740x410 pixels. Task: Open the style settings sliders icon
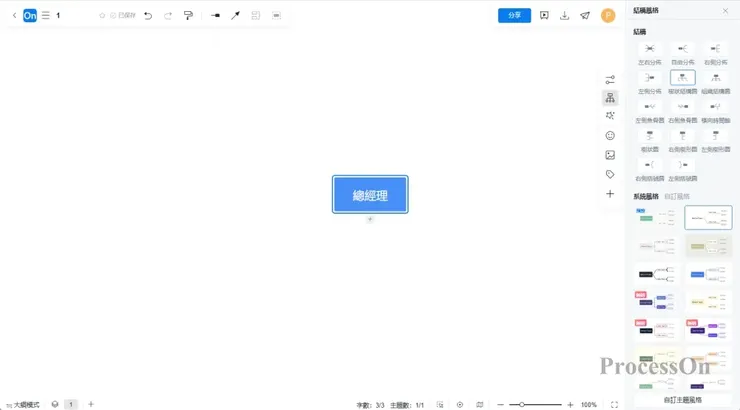point(610,79)
